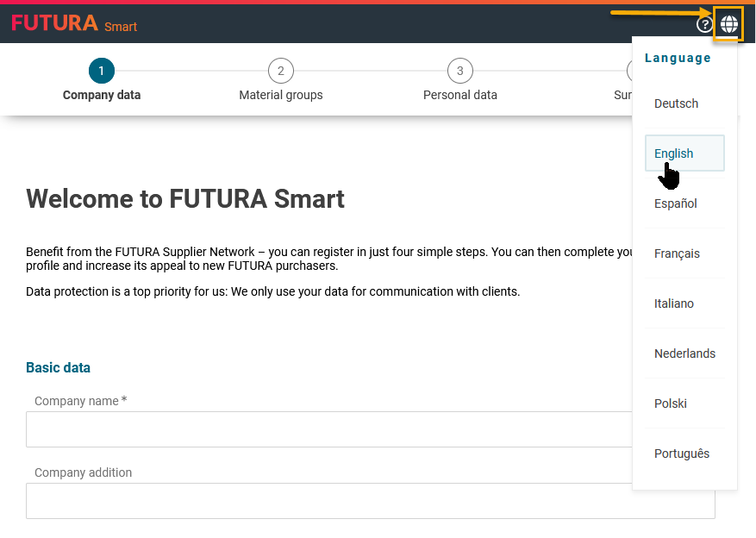Go to step 3 Personal data

[459, 71]
